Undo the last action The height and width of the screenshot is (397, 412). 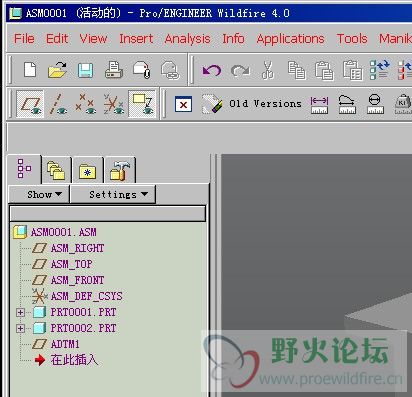click(212, 70)
